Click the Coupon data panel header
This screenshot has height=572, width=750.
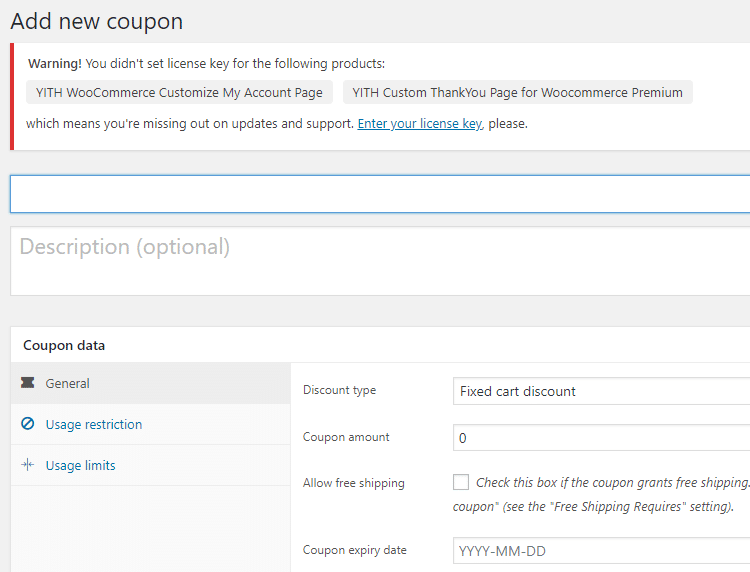click(64, 345)
